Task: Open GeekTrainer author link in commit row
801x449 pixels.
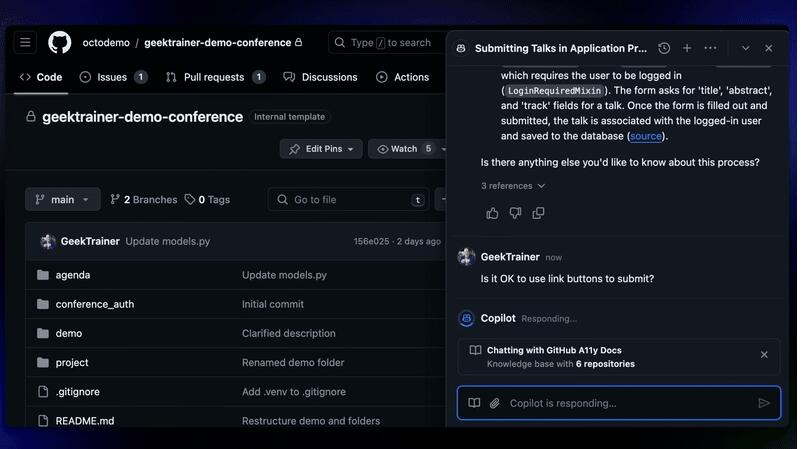Action: coord(90,241)
